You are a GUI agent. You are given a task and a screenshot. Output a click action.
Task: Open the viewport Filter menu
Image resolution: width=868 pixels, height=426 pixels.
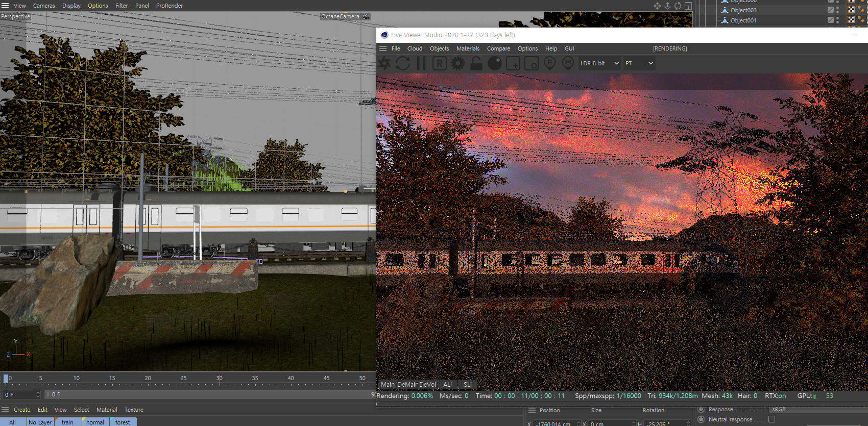(122, 6)
